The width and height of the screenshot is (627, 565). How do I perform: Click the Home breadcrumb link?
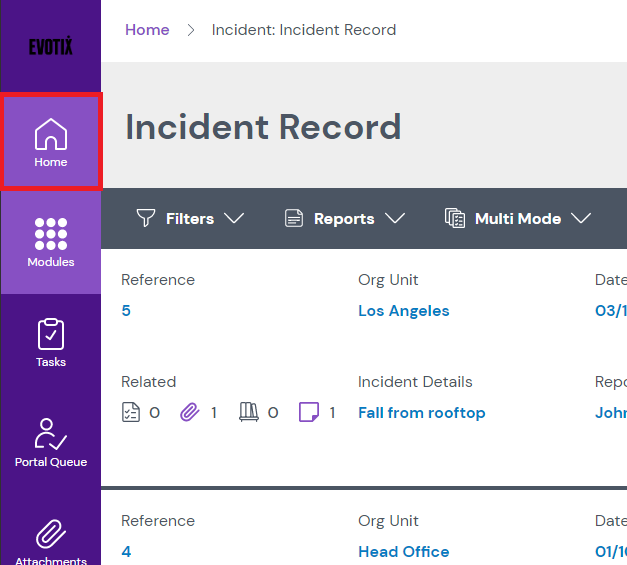tap(147, 30)
